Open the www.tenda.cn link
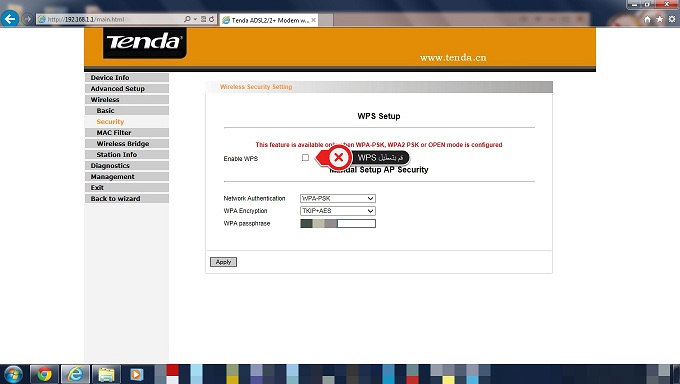This screenshot has height=384, width=680. (453, 58)
